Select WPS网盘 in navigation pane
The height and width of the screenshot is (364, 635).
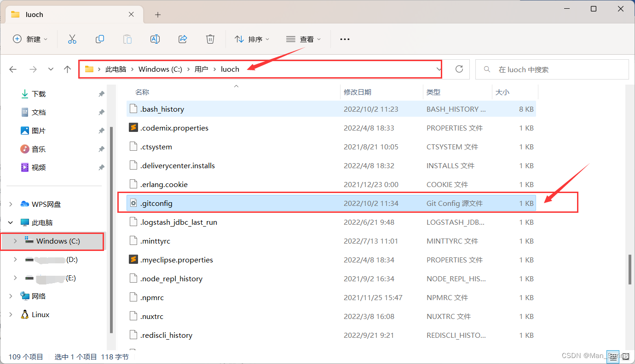tap(46, 204)
